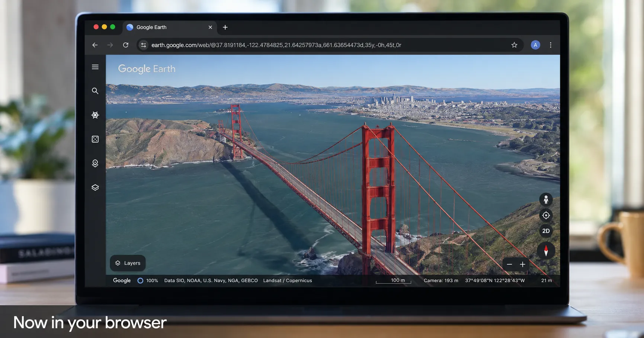Open the hamburger main menu

coord(95,67)
